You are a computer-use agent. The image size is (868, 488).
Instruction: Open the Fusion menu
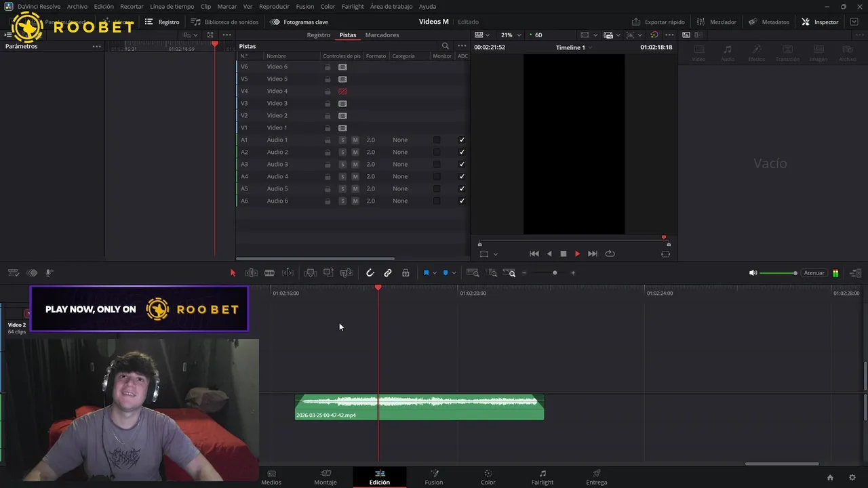tap(304, 6)
